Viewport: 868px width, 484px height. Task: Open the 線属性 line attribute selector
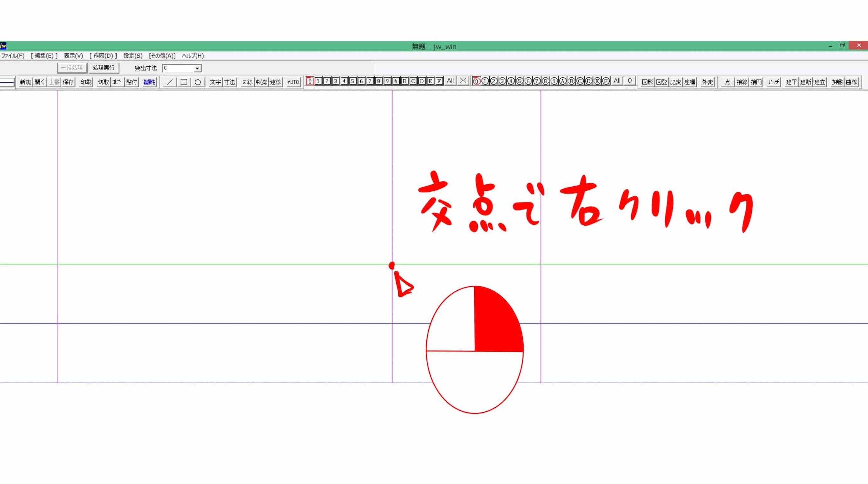point(149,82)
